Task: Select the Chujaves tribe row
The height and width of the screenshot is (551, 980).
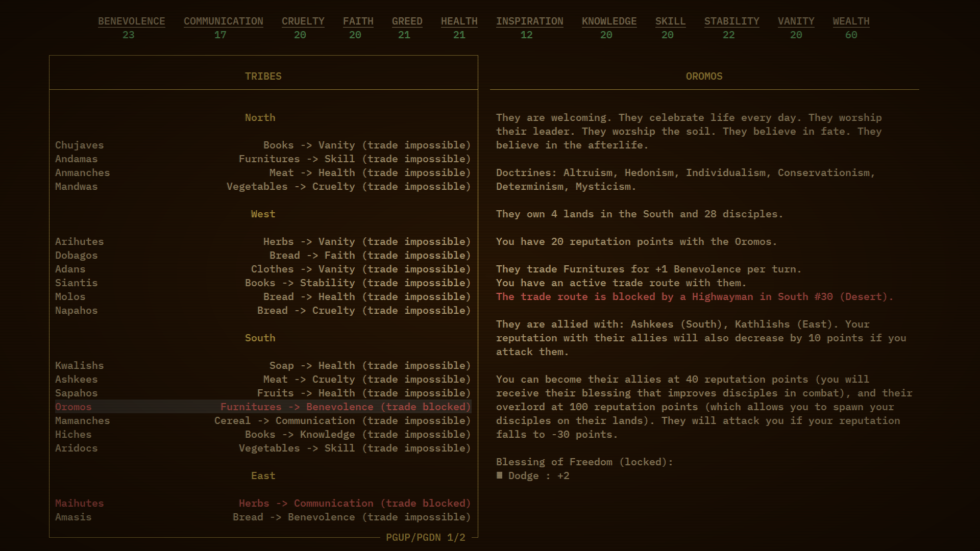Action: point(263,145)
